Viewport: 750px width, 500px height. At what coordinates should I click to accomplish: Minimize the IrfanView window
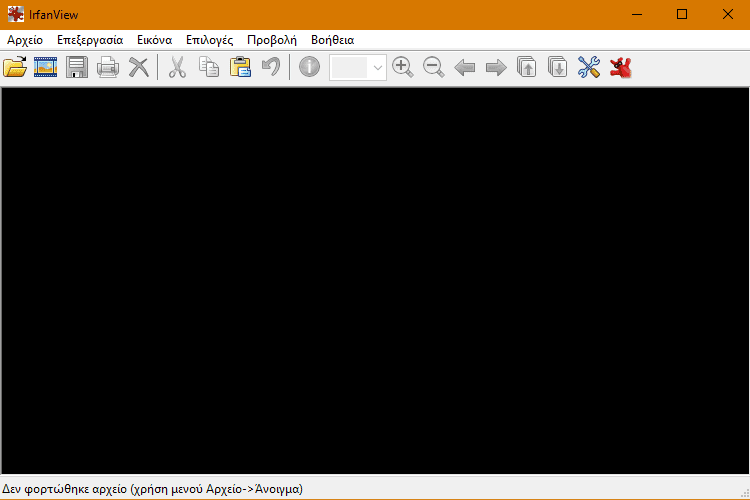[x=637, y=14]
